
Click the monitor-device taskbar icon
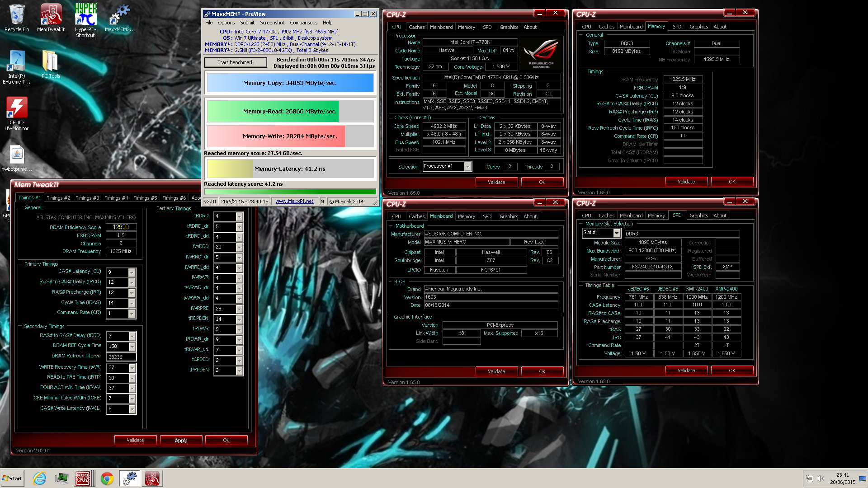61,479
